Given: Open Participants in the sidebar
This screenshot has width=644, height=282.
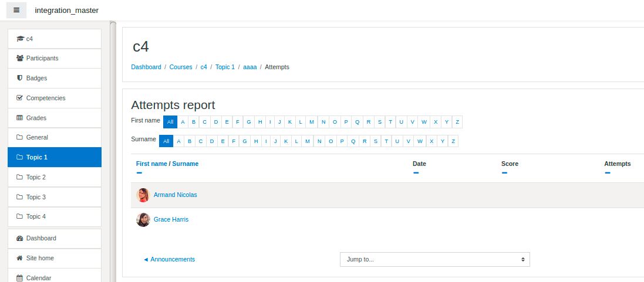Looking at the screenshot, I should 55,58.
